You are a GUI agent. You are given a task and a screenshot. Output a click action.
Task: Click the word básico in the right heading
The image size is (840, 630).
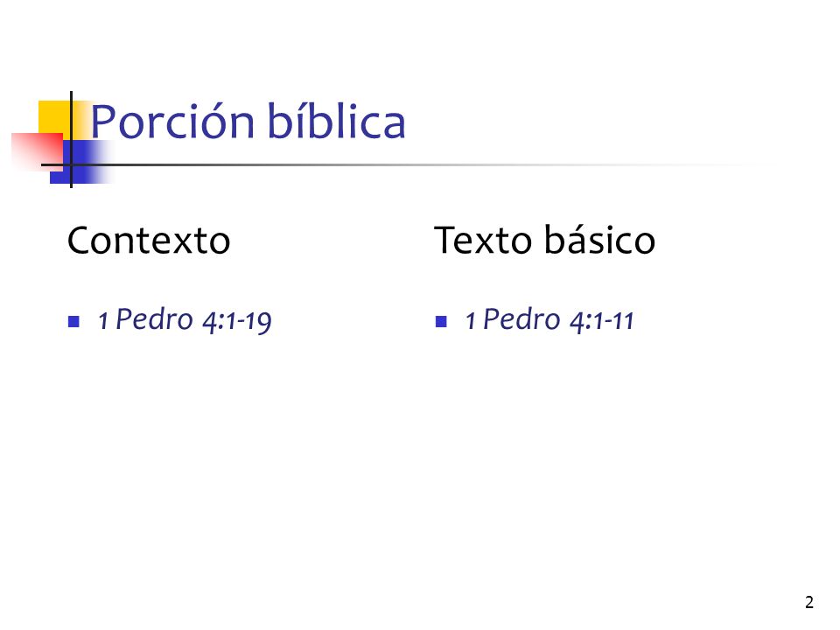click(x=600, y=241)
